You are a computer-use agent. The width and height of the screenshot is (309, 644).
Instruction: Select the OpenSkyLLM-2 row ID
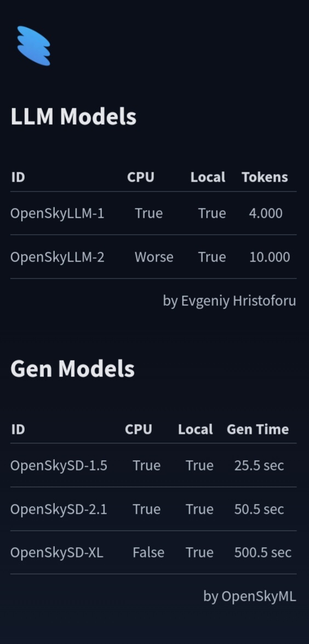(x=57, y=257)
